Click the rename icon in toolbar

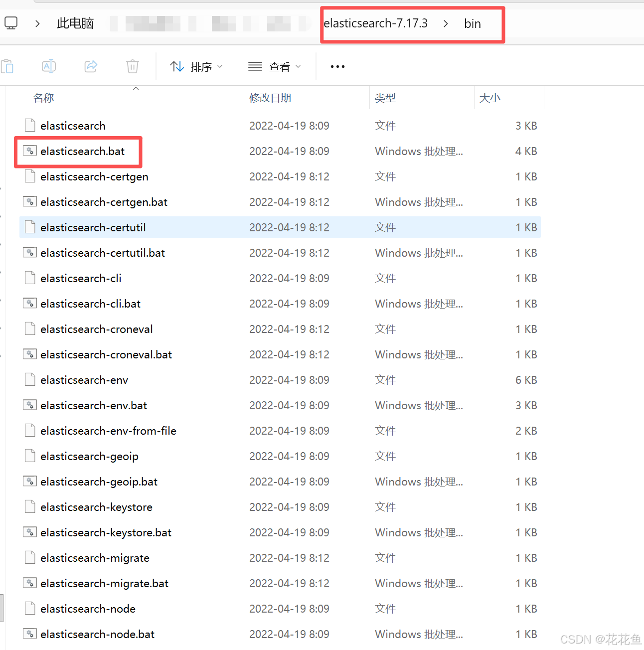coord(49,66)
